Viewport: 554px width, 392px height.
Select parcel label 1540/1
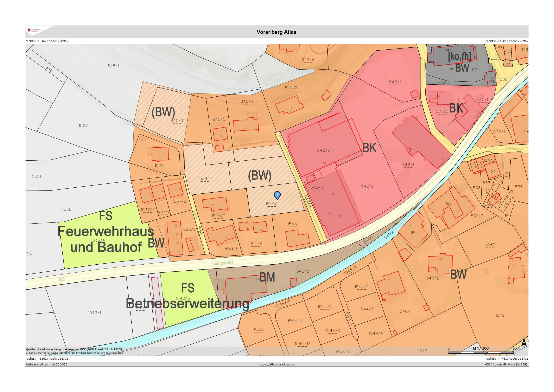point(272,204)
